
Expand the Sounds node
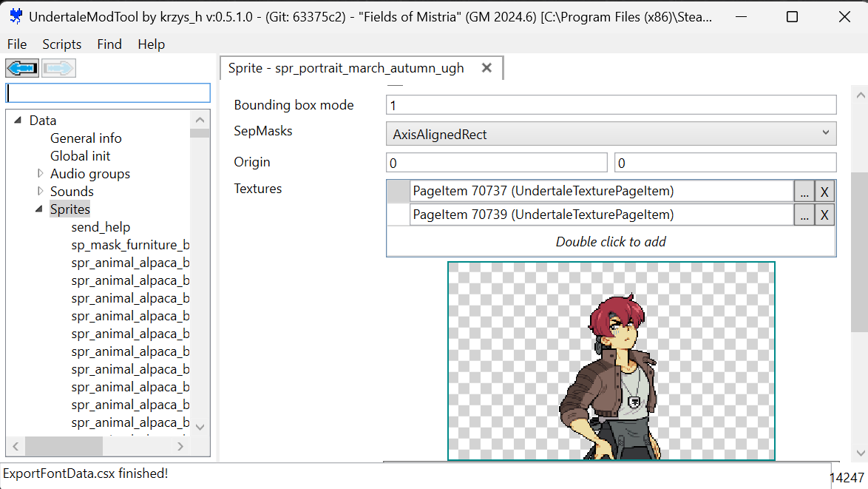click(x=40, y=191)
